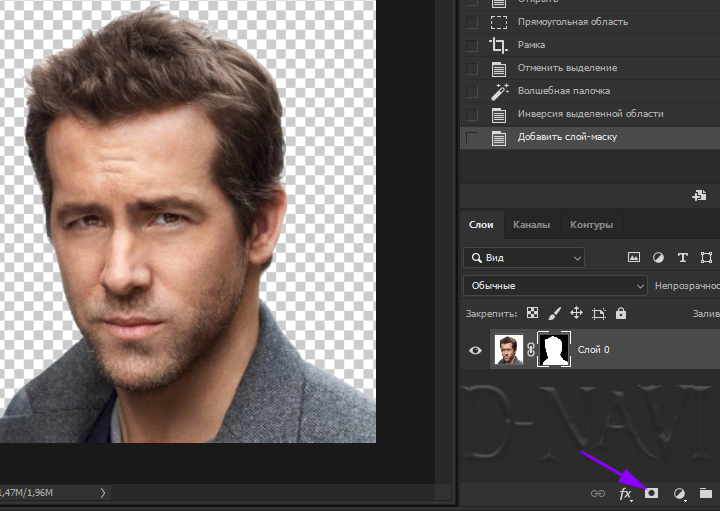Create a new adjustment layer icon
The image size is (720, 511).
[680, 494]
